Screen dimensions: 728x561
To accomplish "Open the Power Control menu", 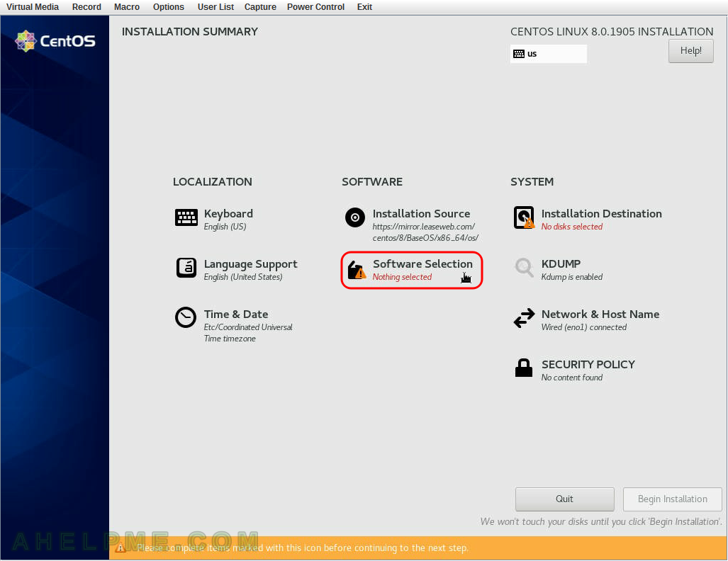I will [x=315, y=7].
